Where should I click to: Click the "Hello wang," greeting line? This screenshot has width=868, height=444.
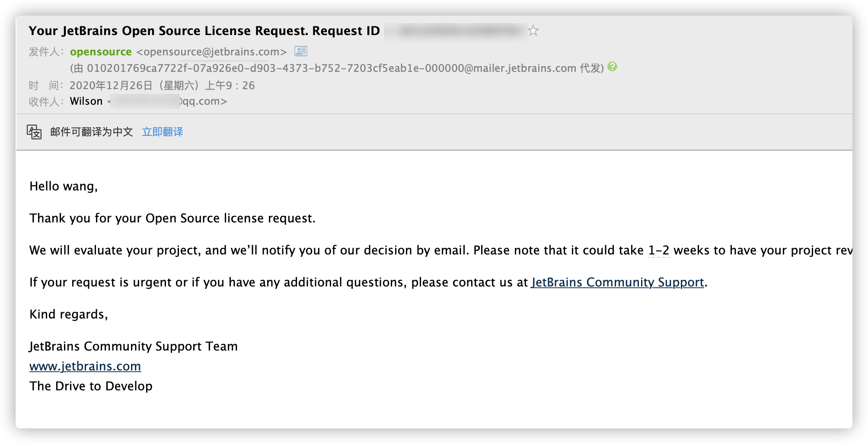click(64, 186)
